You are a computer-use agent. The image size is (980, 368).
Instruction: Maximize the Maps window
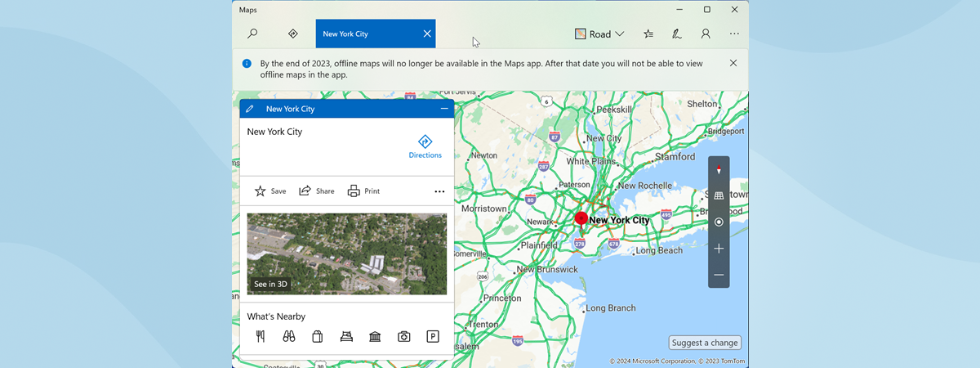pos(706,9)
